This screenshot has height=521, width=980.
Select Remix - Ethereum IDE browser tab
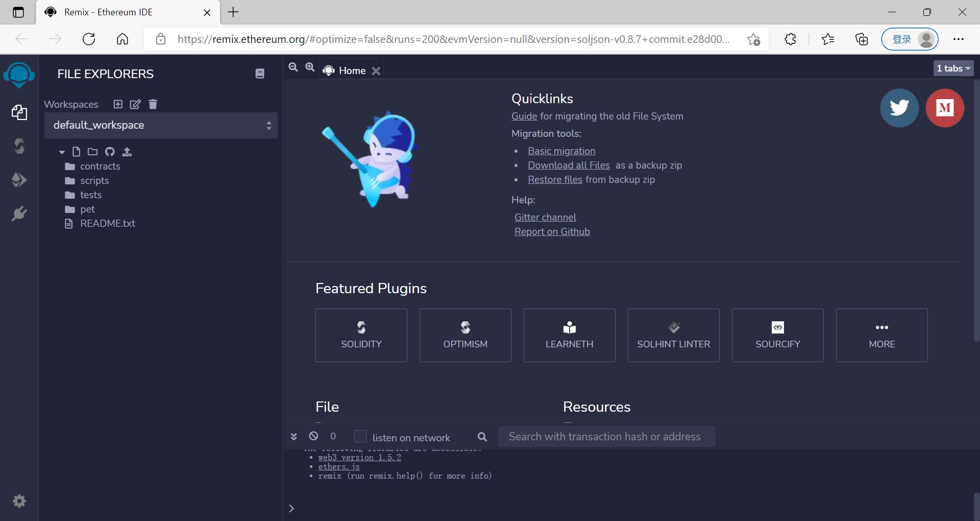coord(128,12)
